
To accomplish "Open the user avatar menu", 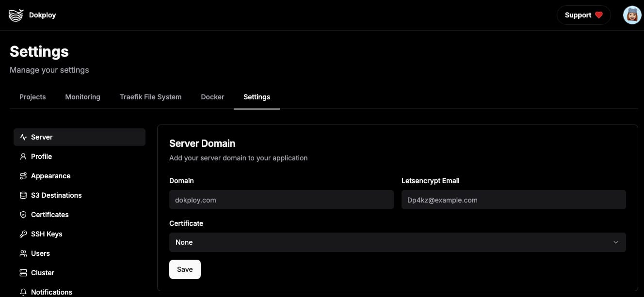I will point(632,15).
